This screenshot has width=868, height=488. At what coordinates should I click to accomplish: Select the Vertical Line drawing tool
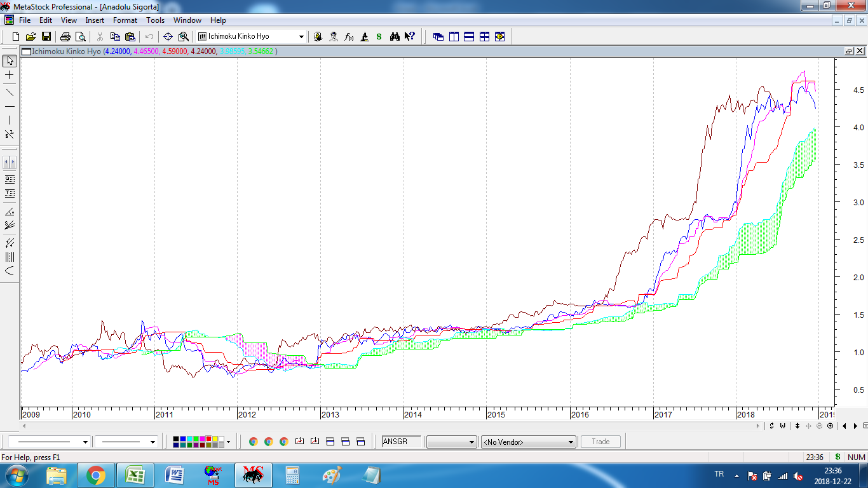(x=10, y=120)
